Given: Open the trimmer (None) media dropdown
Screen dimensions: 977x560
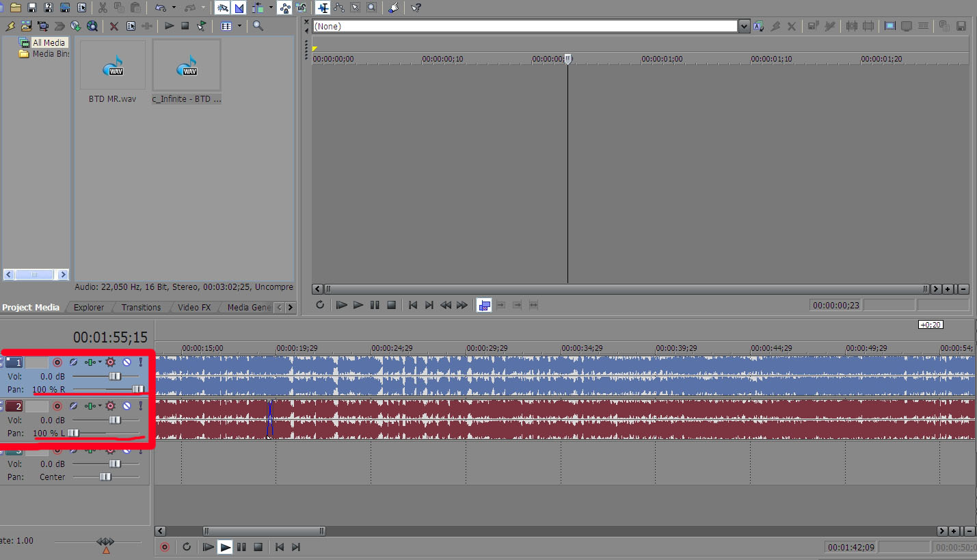Looking at the screenshot, I should click(744, 26).
